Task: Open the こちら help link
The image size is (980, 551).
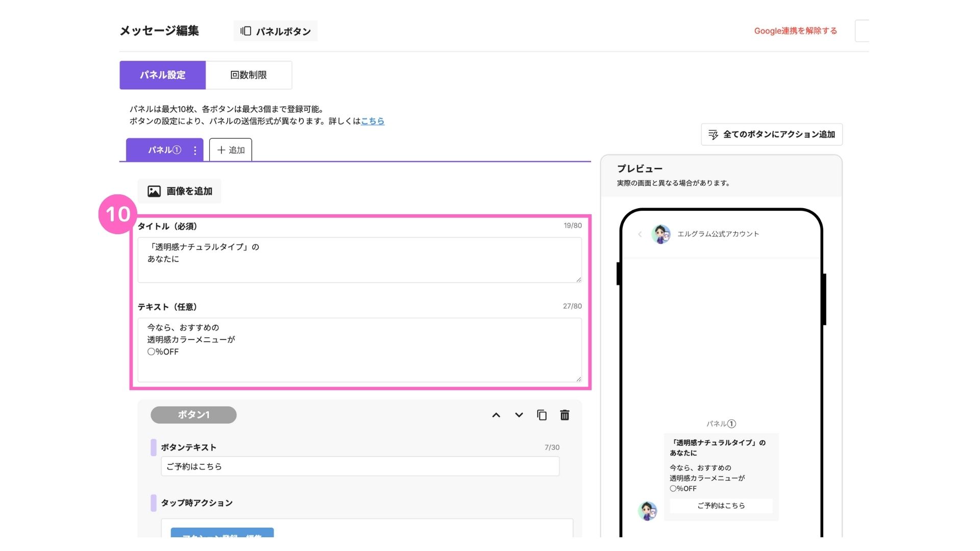Action: pyautogui.click(x=373, y=121)
